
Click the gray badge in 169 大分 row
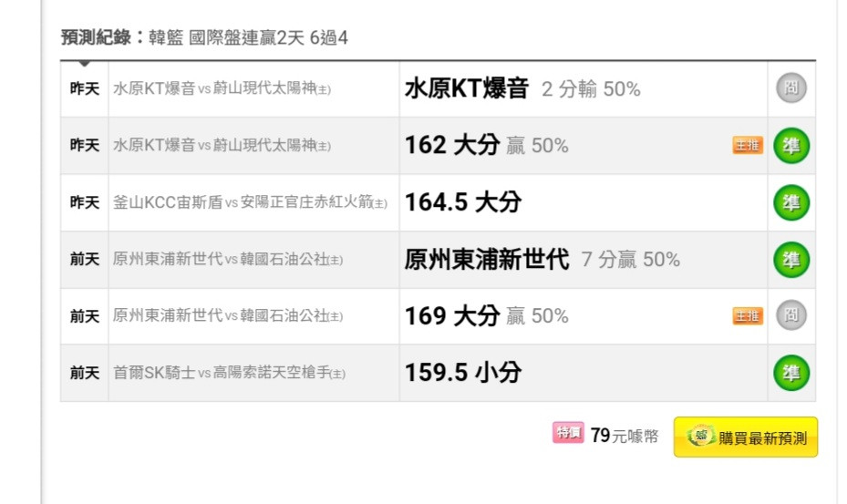(x=790, y=315)
